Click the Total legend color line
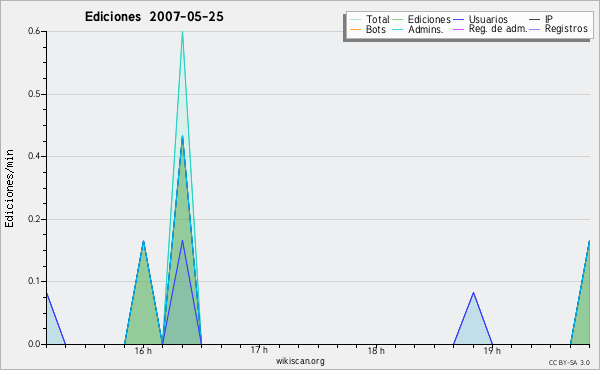The width and height of the screenshot is (600, 370). click(355, 20)
